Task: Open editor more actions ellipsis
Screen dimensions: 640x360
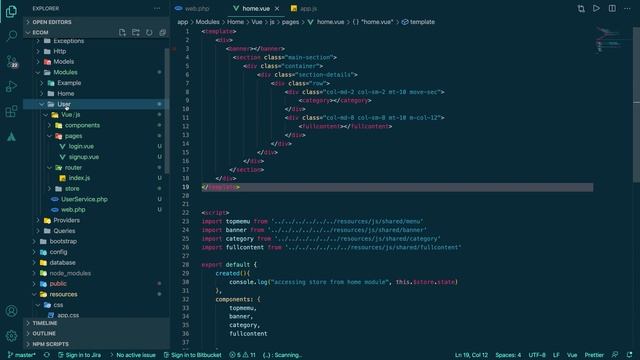Action: 627,8
